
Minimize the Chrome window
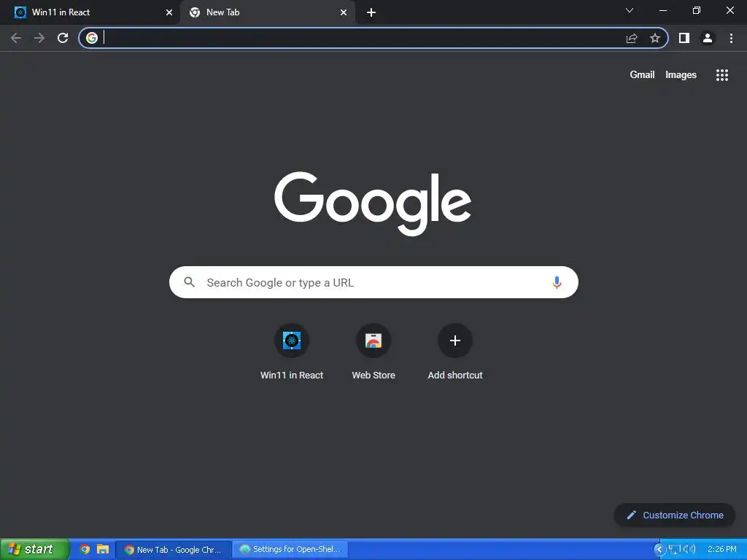pyautogui.click(x=662, y=10)
